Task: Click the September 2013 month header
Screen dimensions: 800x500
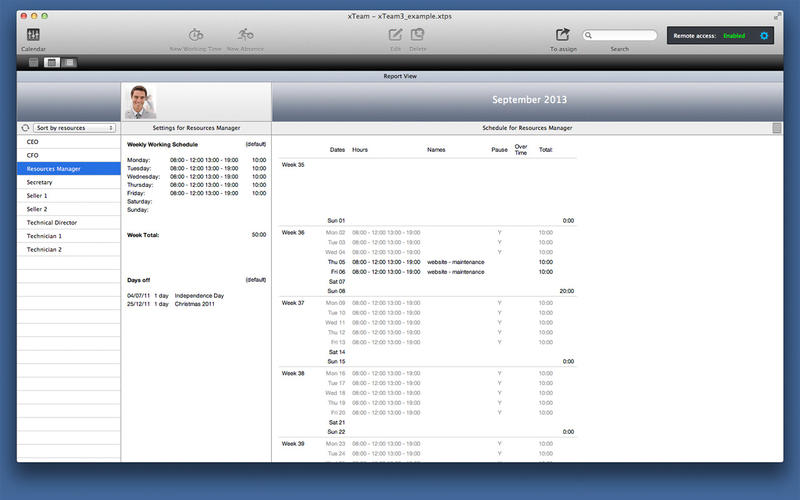Action: 529,100
